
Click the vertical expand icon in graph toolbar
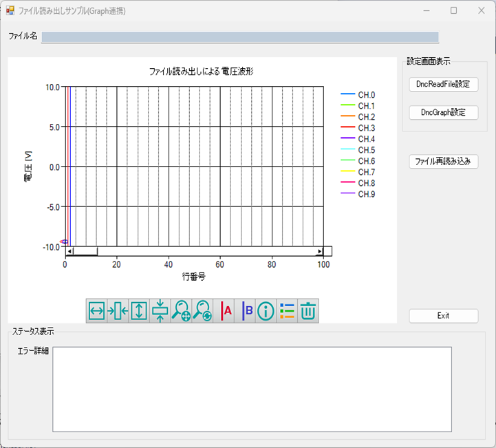(x=139, y=311)
